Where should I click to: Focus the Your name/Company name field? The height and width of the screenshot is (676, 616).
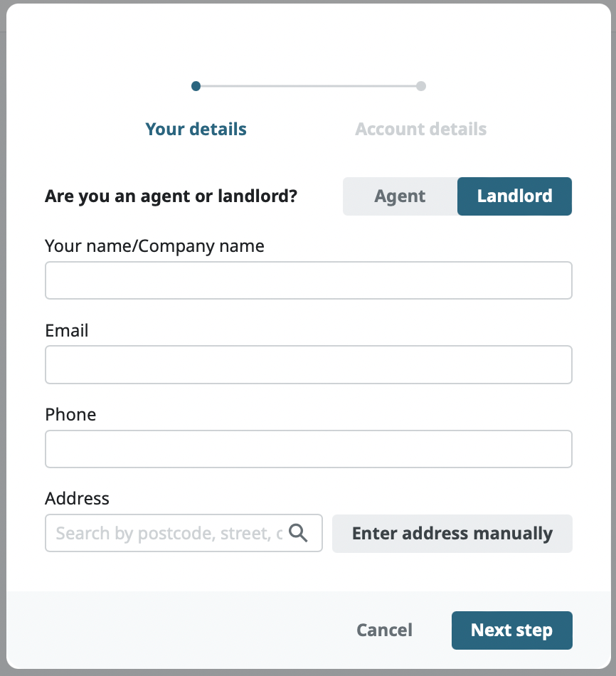pyautogui.click(x=308, y=280)
